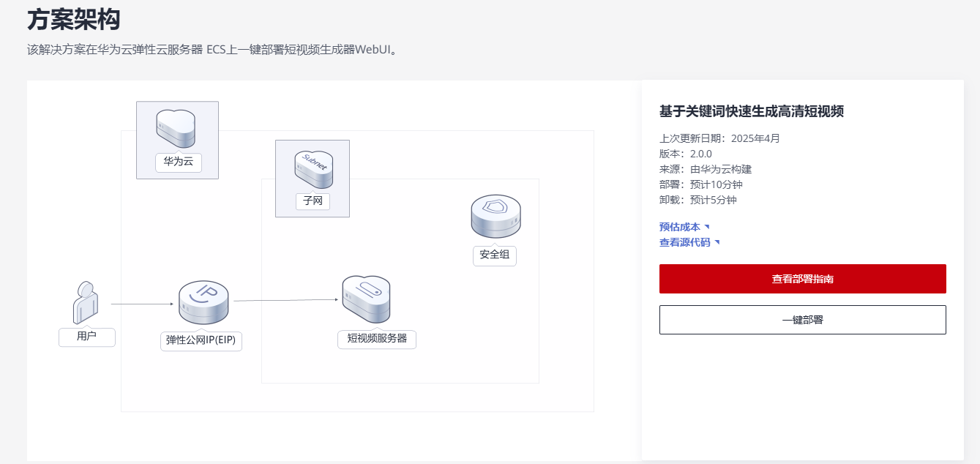The image size is (980, 464).
Task: Click the 短视频服务器 label
Action: coord(377,339)
